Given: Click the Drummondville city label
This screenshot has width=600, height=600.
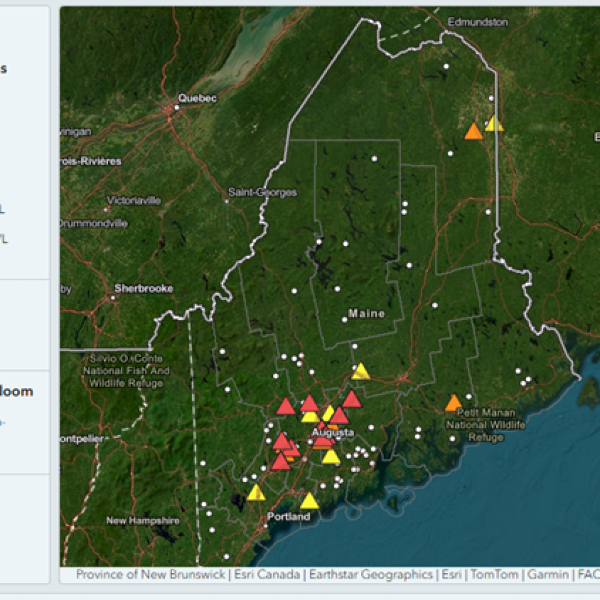Looking at the screenshot, I should (x=94, y=223).
